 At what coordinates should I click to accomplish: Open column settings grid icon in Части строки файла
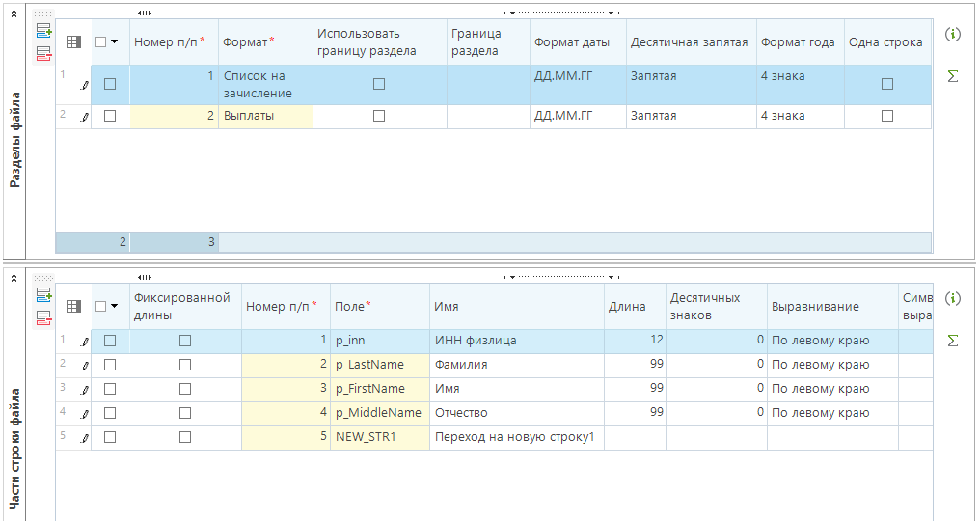coord(73,306)
